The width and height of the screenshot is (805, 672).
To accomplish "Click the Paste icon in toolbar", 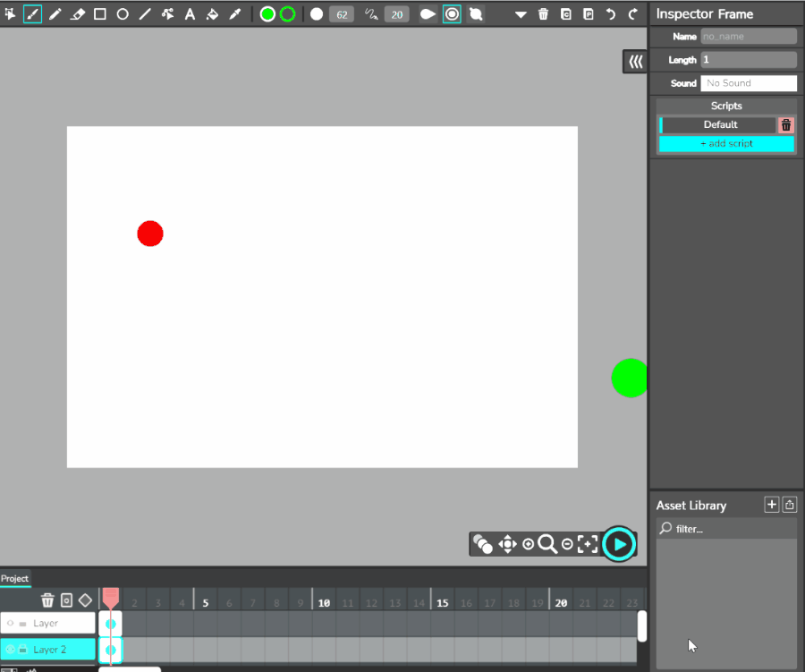I will (589, 14).
